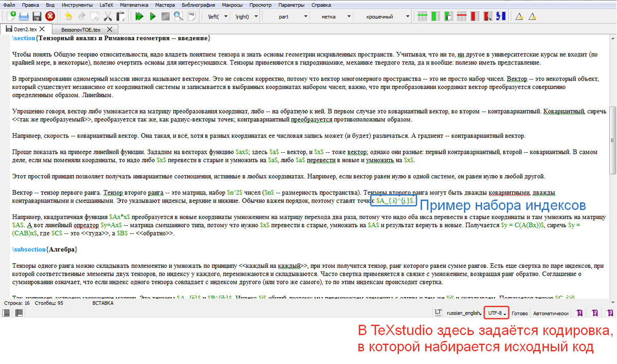
Task: Open the log viewer icon in toolbar
Action: click(191, 16)
